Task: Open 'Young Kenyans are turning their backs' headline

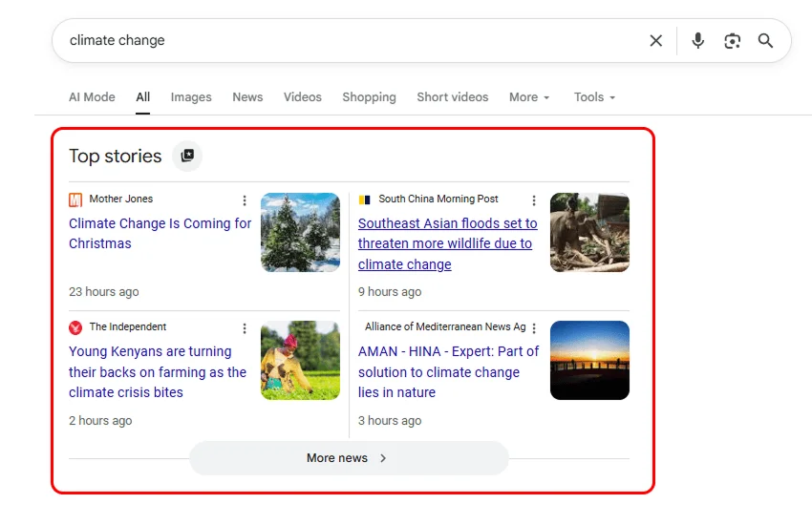Action: (158, 371)
